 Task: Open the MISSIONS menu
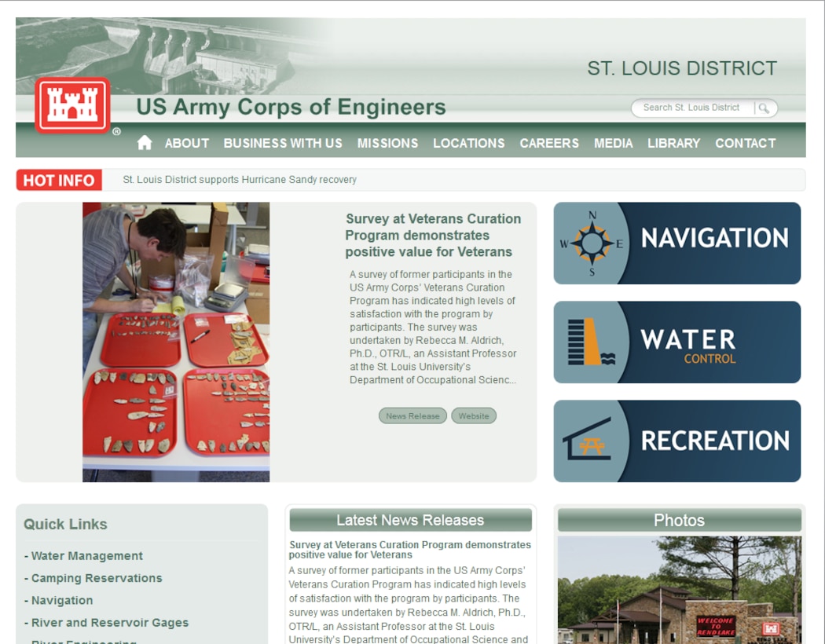click(388, 143)
